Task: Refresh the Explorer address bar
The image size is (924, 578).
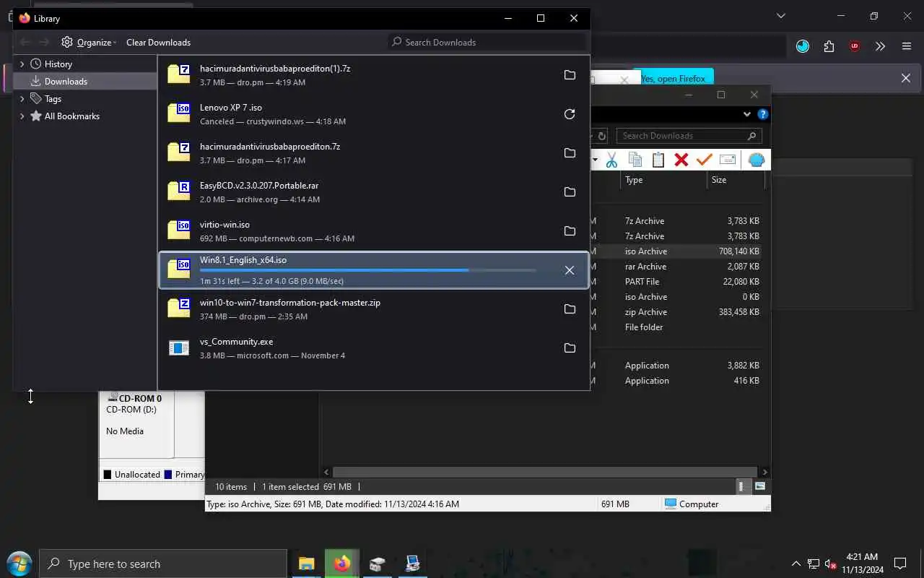Action: point(602,135)
